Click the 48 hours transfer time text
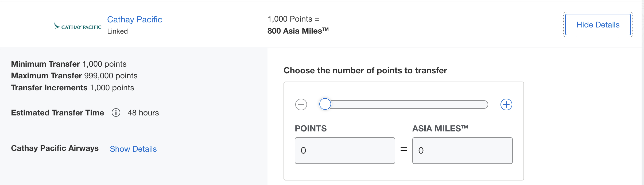The width and height of the screenshot is (644, 185). point(143,113)
